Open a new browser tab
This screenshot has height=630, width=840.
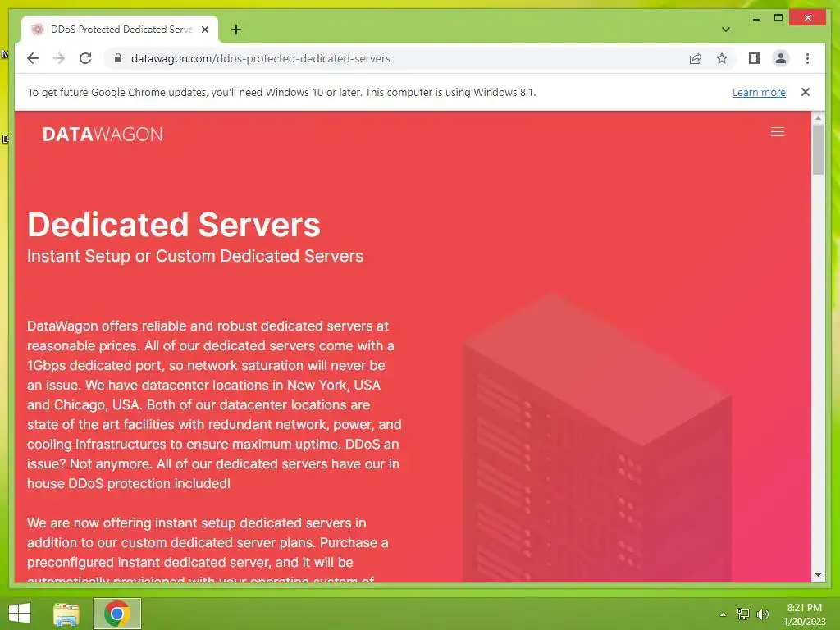click(x=236, y=30)
